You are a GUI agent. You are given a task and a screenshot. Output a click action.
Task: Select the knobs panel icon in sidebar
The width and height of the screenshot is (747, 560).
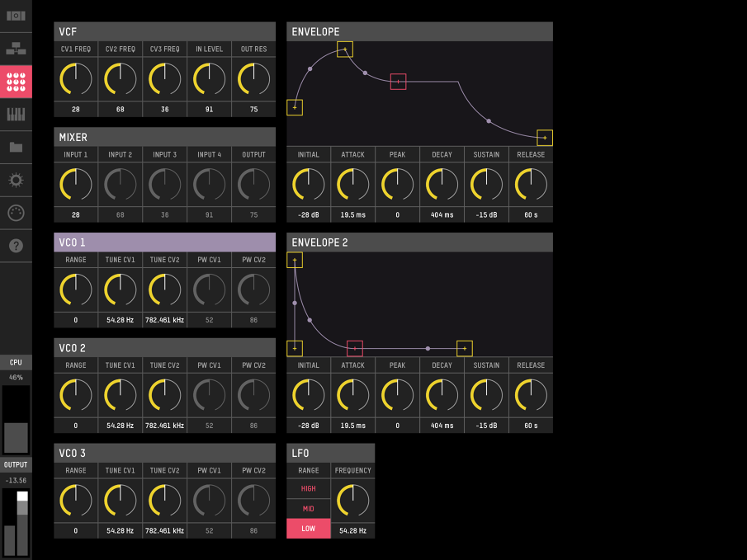[x=16, y=82]
